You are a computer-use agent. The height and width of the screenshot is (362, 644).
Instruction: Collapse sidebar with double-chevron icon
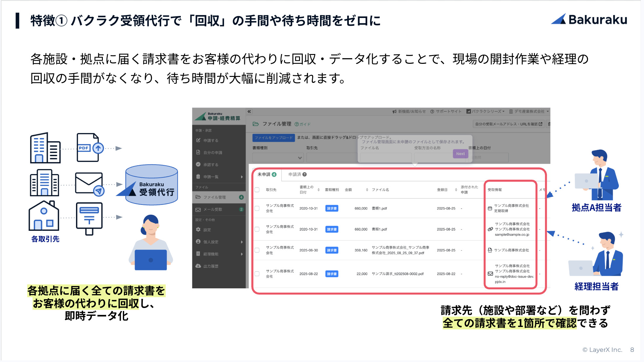tap(249, 112)
